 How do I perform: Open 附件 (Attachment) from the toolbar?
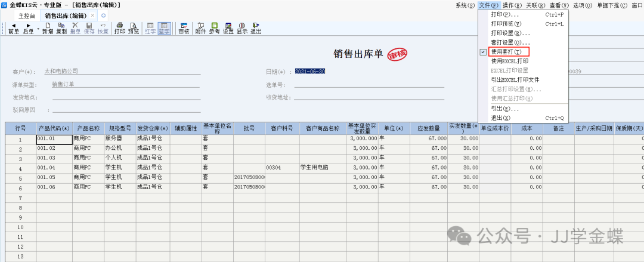(200, 28)
